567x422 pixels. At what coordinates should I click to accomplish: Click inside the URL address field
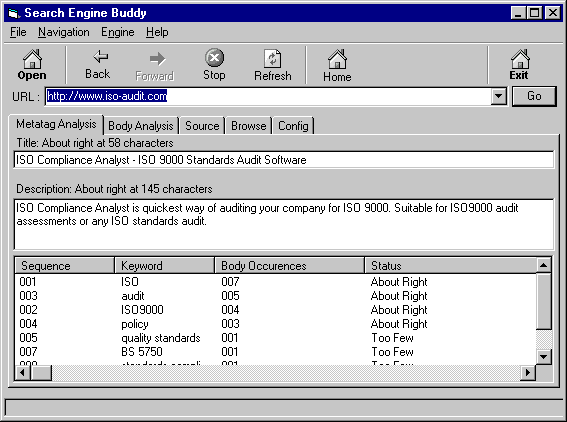pyautogui.click(x=268, y=96)
